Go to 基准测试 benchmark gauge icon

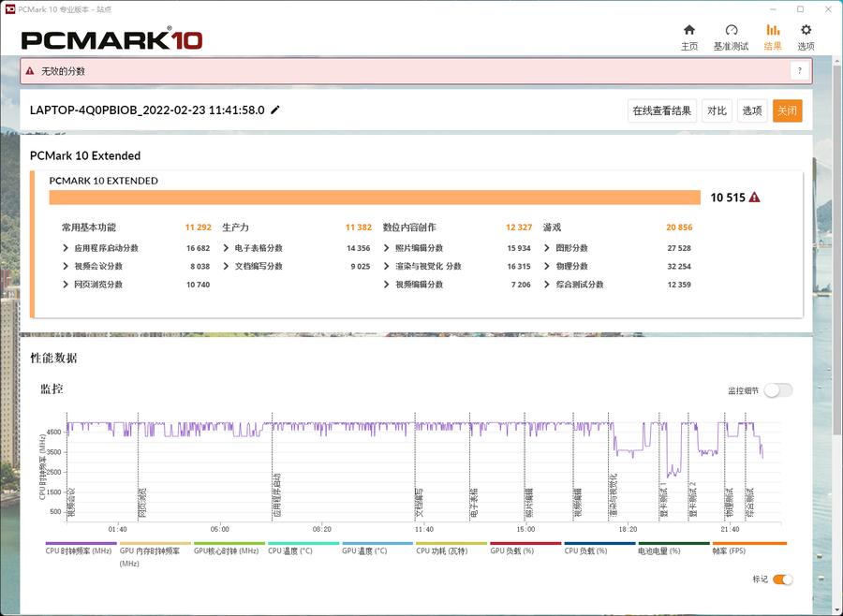pos(731,37)
